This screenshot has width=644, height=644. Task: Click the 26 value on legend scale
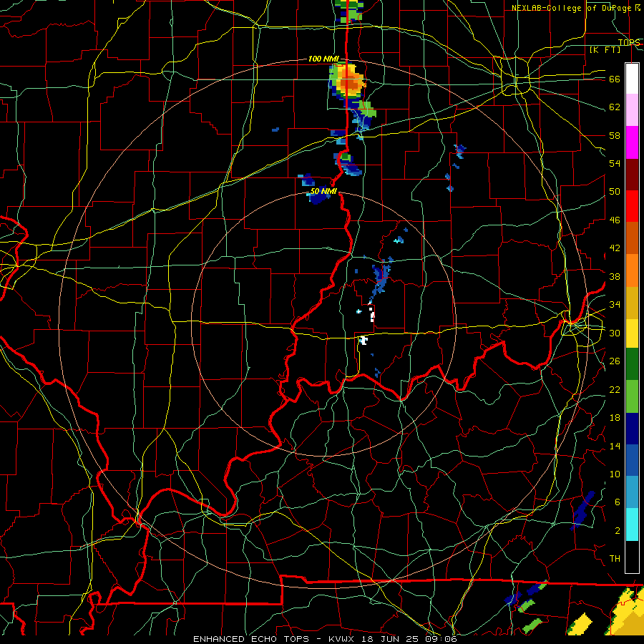(x=615, y=361)
